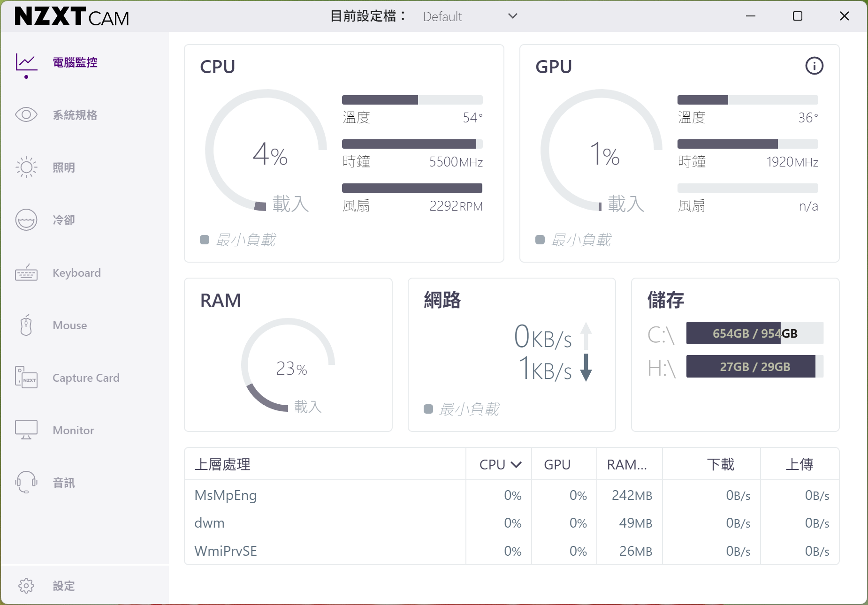Click the 2292RPM fan value
868x605 pixels.
(456, 206)
